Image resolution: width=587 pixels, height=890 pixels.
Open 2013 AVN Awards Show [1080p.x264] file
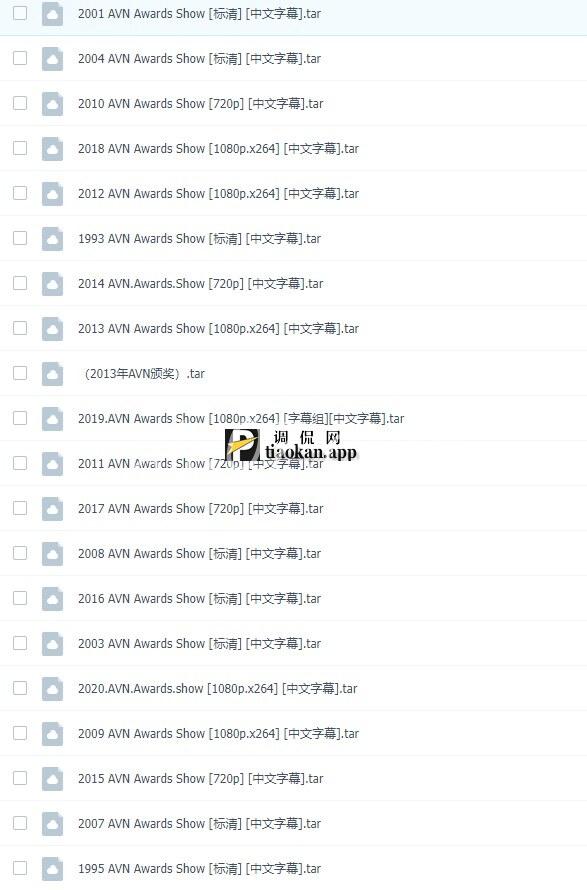(219, 329)
